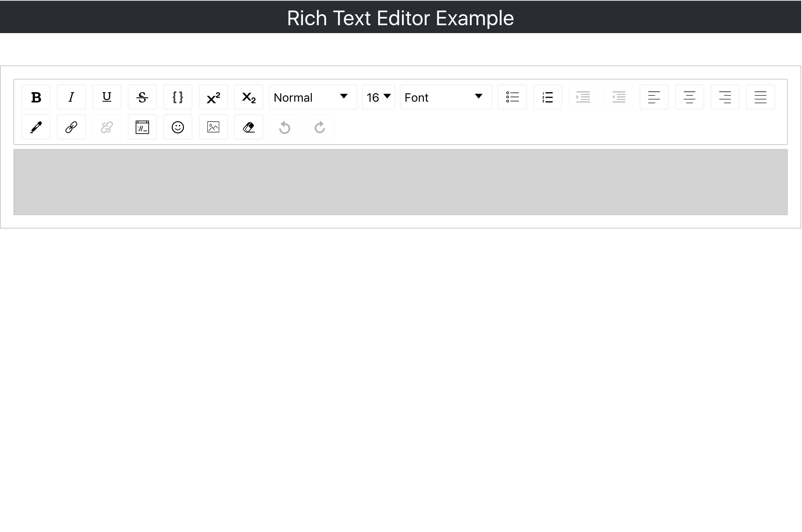
Task: Toggle strikethrough formatting
Action: (x=142, y=97)
